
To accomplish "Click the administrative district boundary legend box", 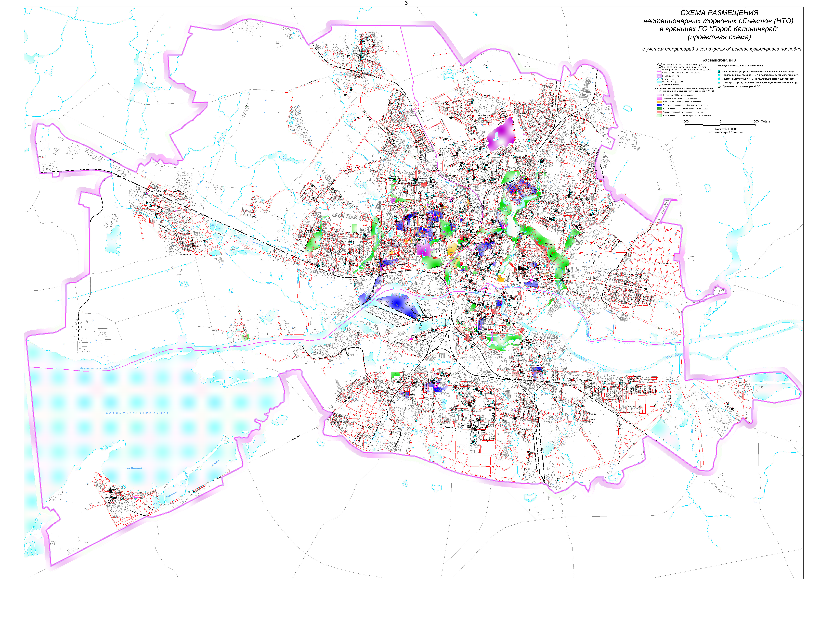I will point(659,73).
